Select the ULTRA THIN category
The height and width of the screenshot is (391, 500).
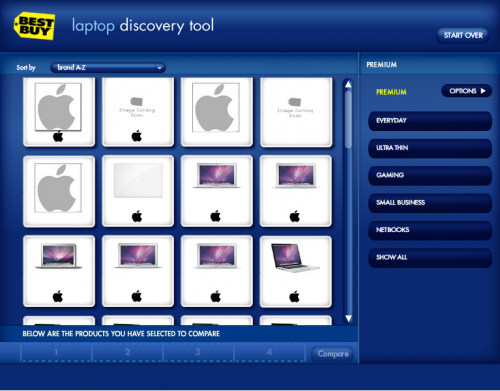point(430,148)
